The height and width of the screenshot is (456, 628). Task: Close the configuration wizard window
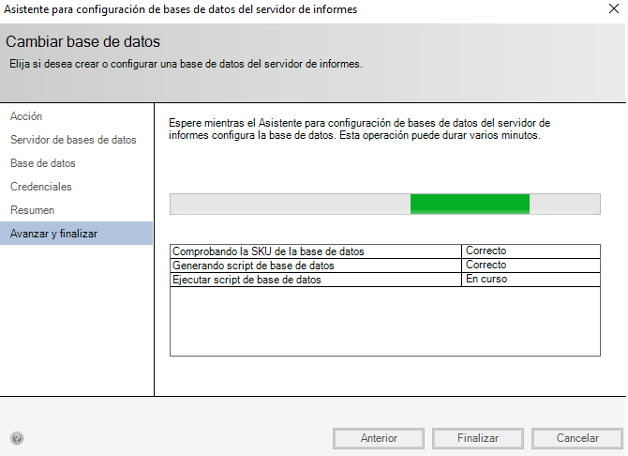tap(612, 9)
